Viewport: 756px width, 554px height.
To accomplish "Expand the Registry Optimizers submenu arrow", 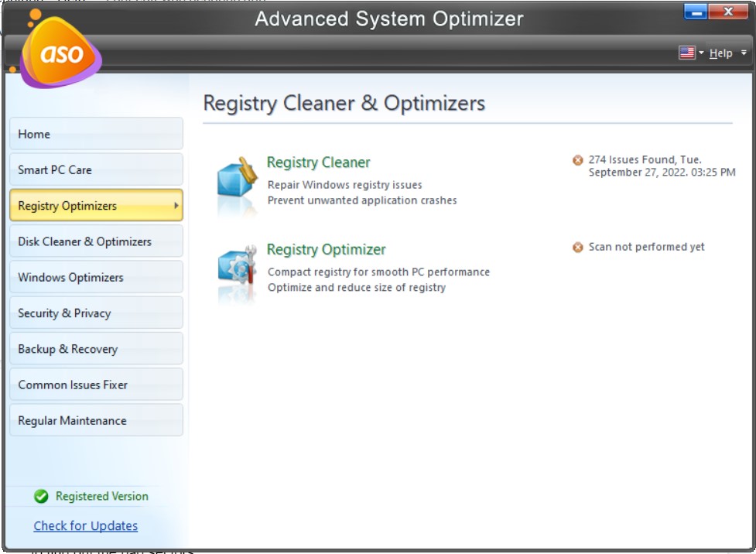I will tap(175, 205).
